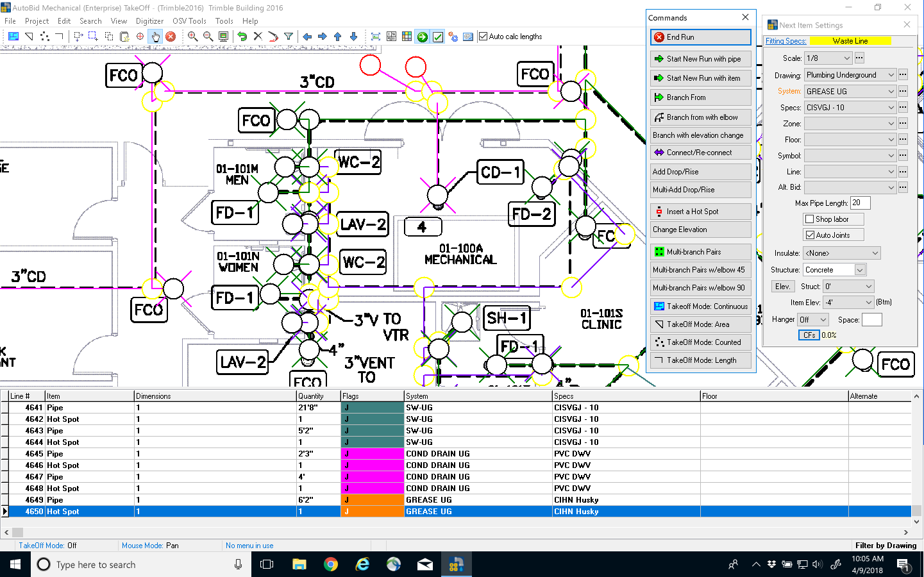Screen dimensions: 924x577
Task: Click the filter funnel icon on the toolbar
Action: tap(288, 37)
